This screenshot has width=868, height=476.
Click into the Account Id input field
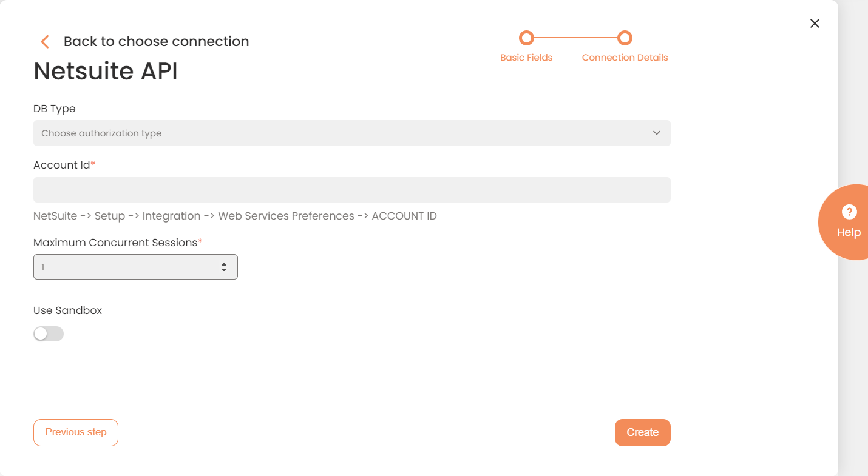352,190
